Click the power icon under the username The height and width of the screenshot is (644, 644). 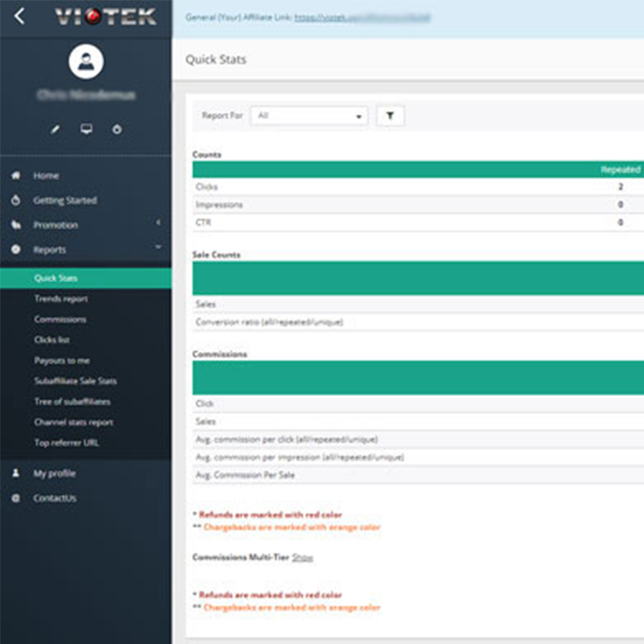(x=117, y=130)
